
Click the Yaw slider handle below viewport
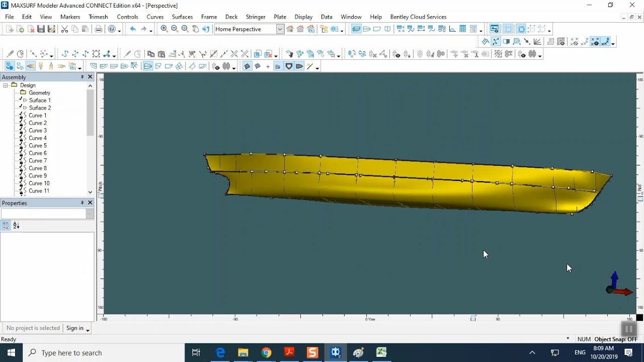pos(473,318)
